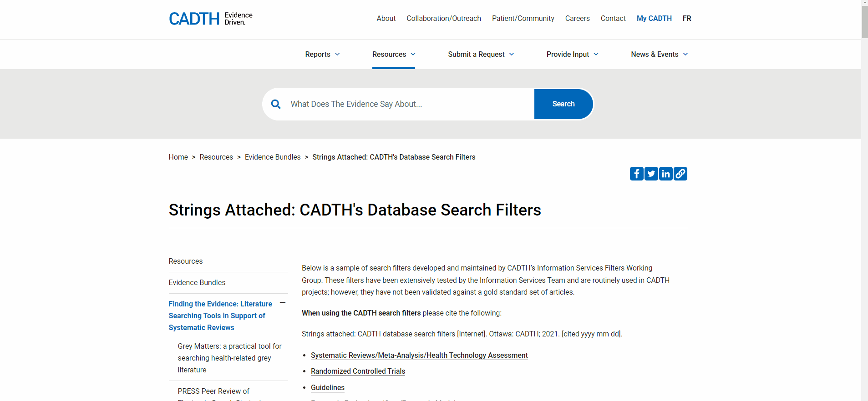Open the Resources navigation menu
This screenshot has height=401, width=868.
pyautogui.click(x=393, y=54)
